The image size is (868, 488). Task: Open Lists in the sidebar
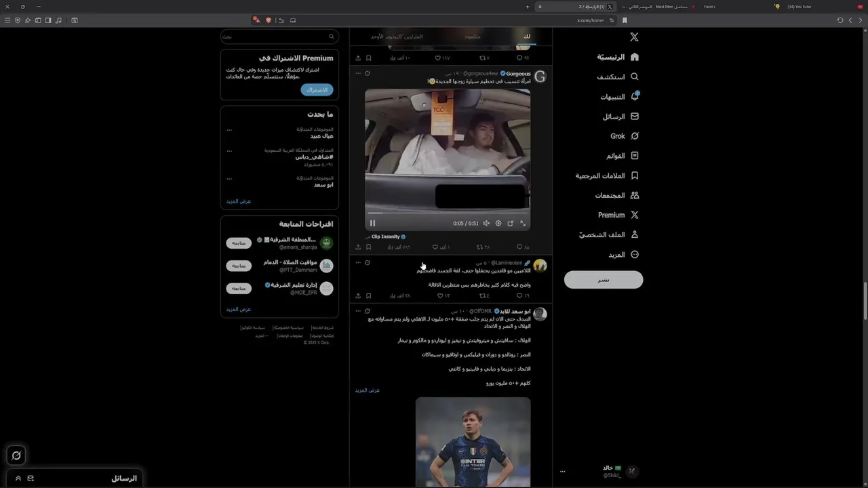(623, 156)
